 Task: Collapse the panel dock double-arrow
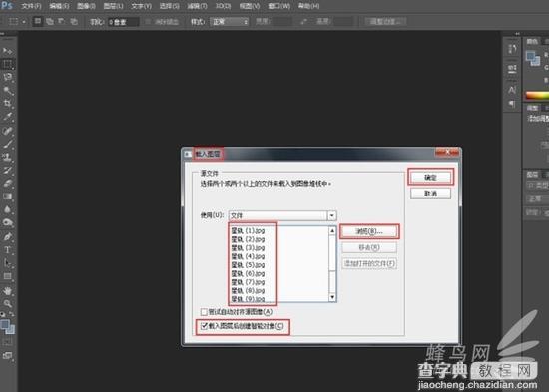click(517, 34)
